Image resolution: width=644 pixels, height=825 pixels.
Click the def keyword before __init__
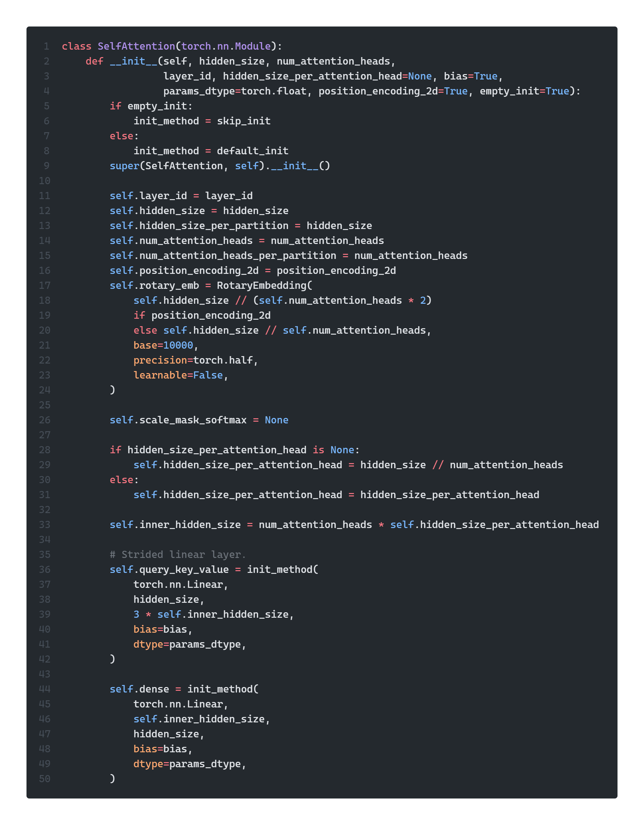click(x=94, y=61)
